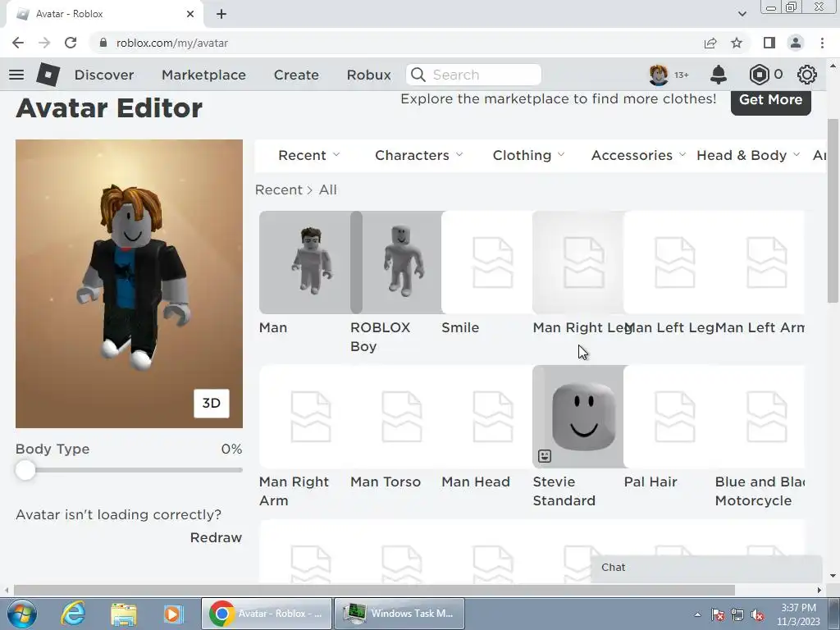Screen dimensions: 840x630
Task: Click the vertical page scrollbar
Action: 833,211
